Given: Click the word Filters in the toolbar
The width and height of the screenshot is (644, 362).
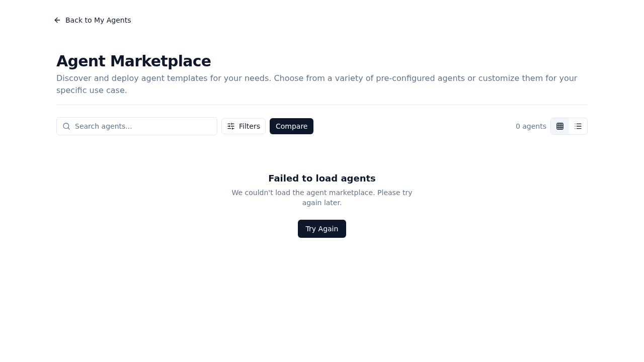Looking at the screenshot, I should point(250,126).
